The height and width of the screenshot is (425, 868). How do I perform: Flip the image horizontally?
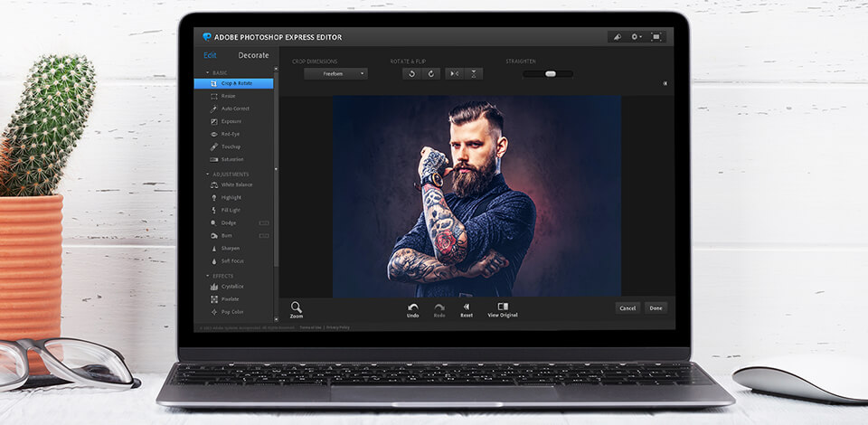point(455,73)
